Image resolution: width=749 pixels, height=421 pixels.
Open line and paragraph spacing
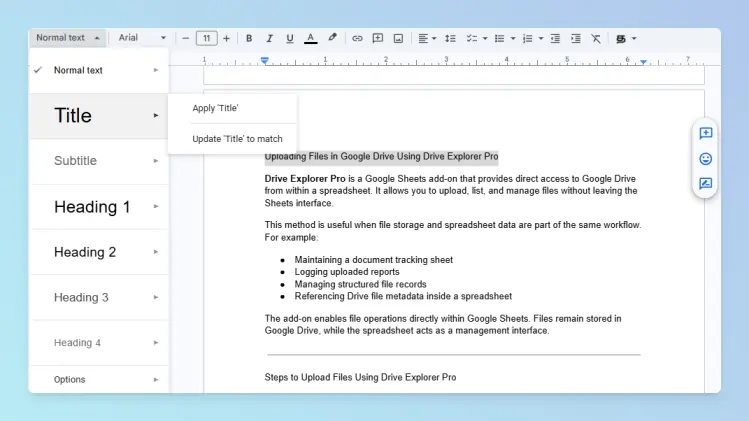450,38
